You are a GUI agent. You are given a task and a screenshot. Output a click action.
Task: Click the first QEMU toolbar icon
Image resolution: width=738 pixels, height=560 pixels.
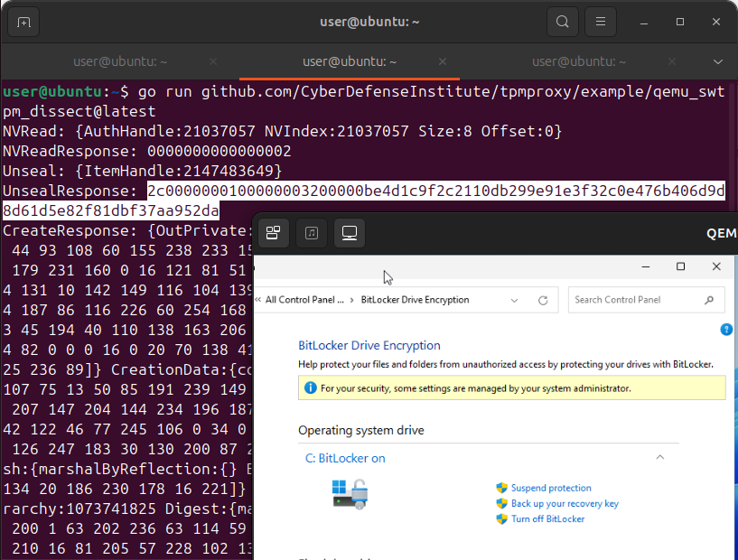click(273, 234)
